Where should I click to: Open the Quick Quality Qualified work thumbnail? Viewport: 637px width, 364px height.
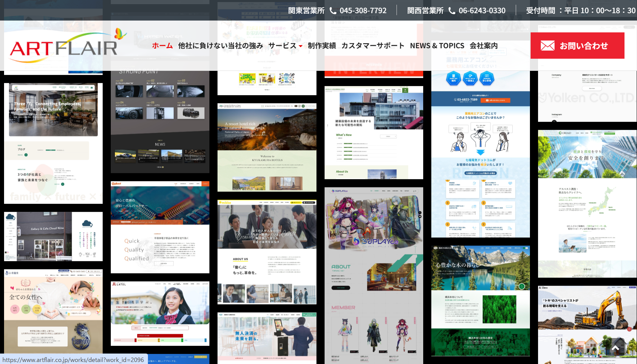pyautogui.click(x=160, y=227)
